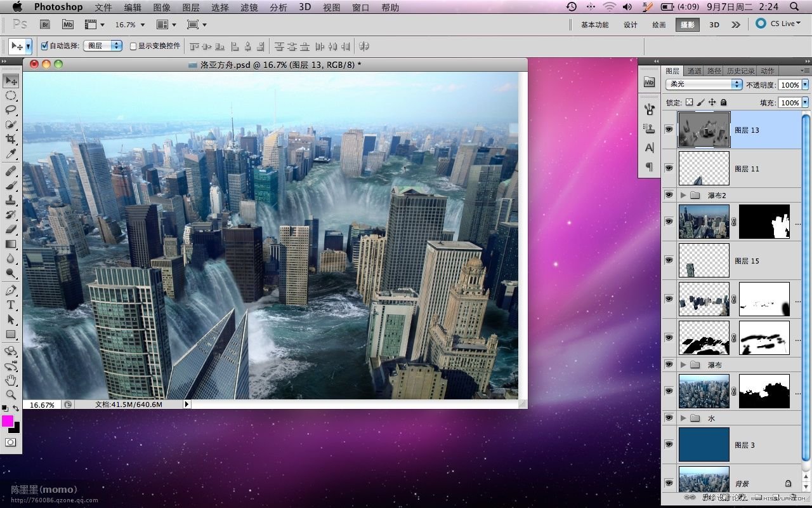
Task: Select the Dodge tool
Action: point(11,273)
